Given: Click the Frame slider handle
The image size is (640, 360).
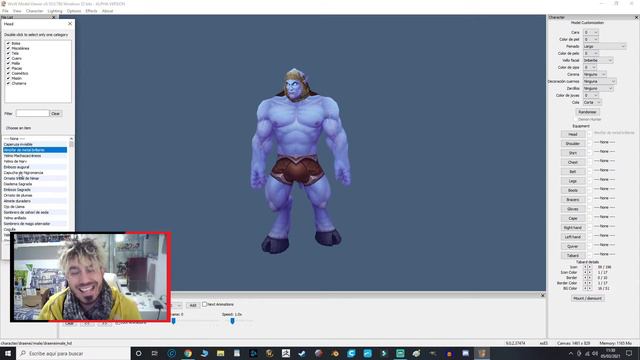Looking at the screenshot, I should tap(173, 321).
